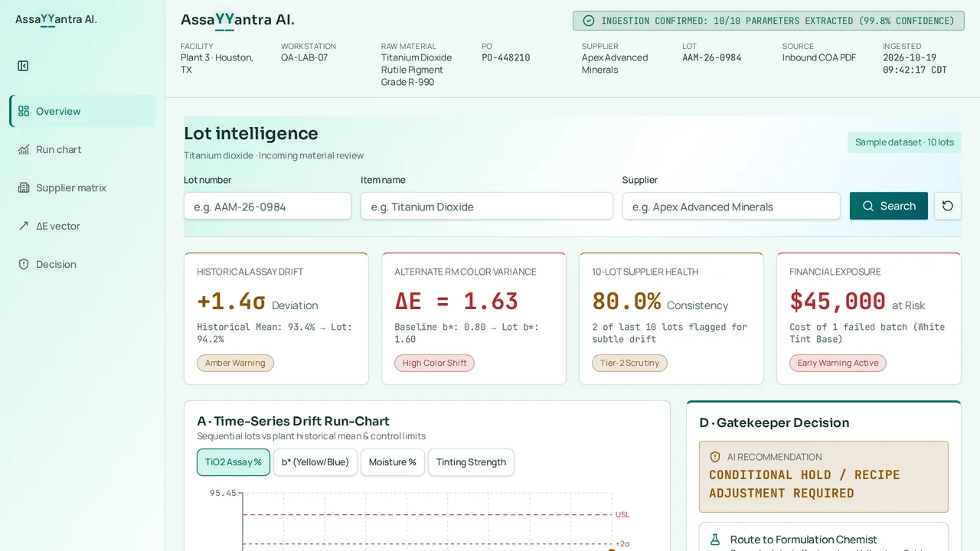Click the Run chart icon in sidebar

coord(24,149)
